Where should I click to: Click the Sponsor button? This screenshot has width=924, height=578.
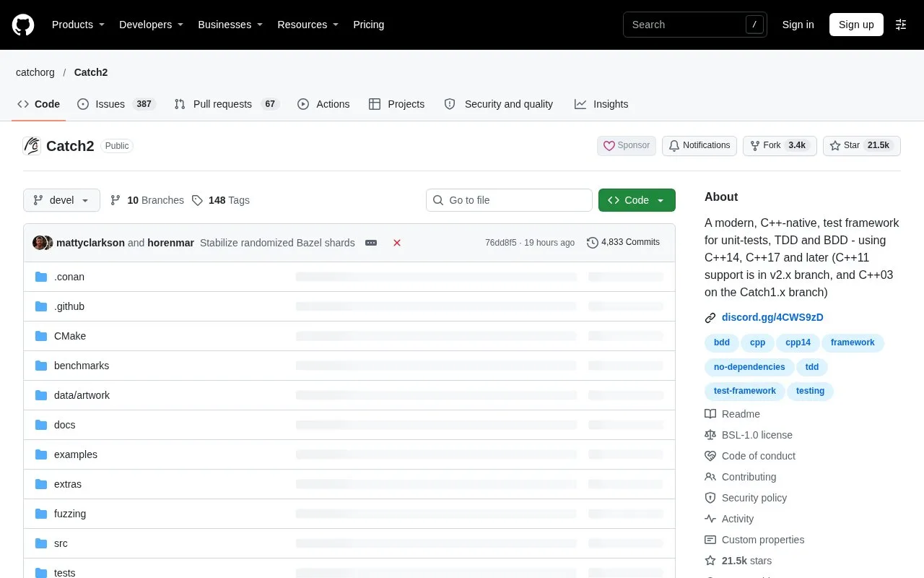point(627,145)
